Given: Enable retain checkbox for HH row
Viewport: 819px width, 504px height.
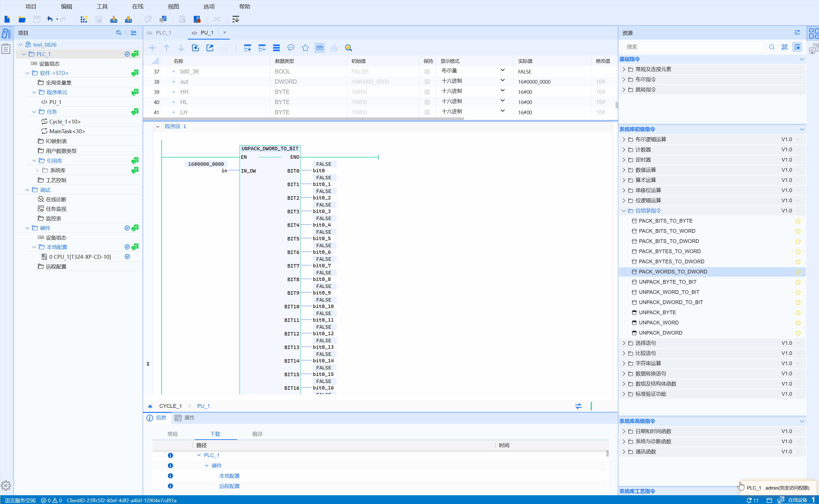Looking at the screenshot, I should (427, 92).
